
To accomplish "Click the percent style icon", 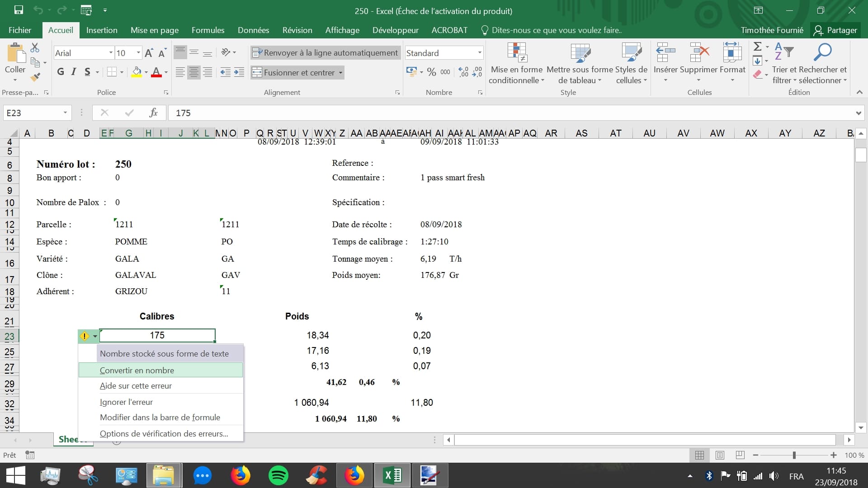I will point(431,72).
